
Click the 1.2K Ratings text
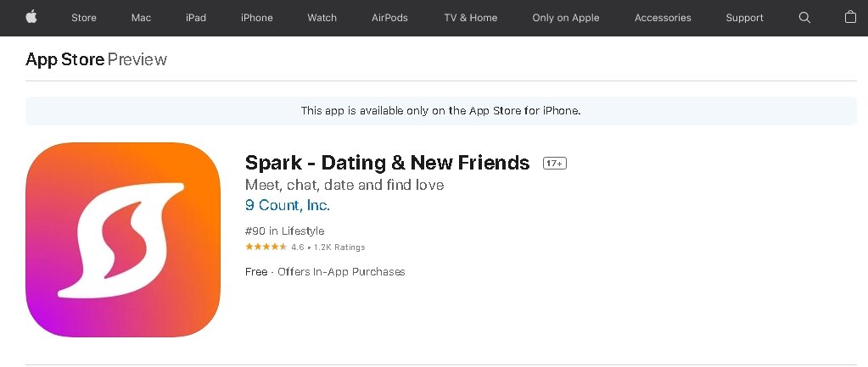[339, 247]
